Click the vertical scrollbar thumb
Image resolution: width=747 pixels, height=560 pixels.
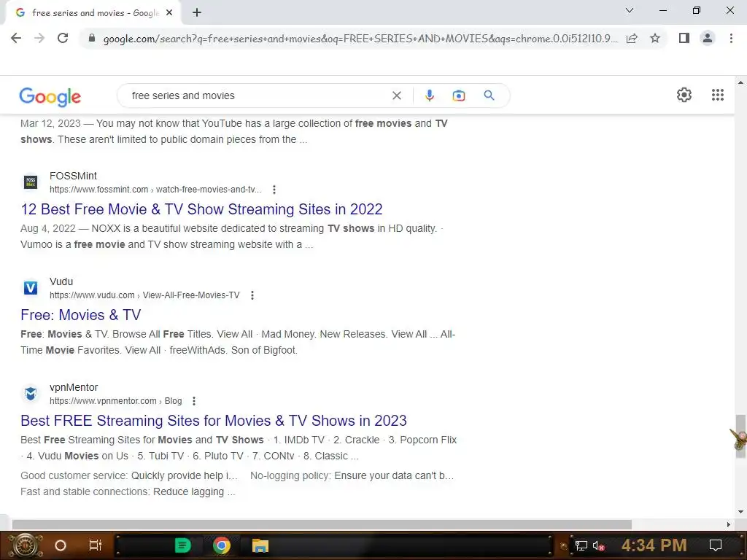point(740,436)
